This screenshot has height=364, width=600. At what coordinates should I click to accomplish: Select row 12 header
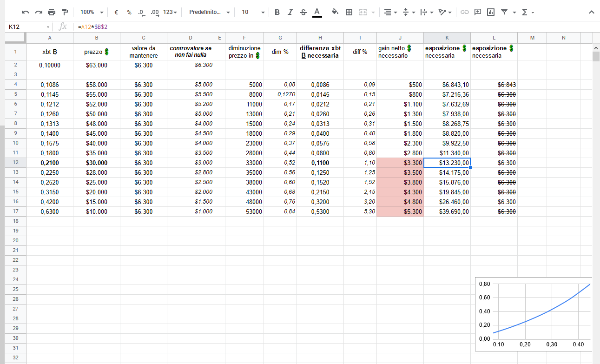point(15,163)
